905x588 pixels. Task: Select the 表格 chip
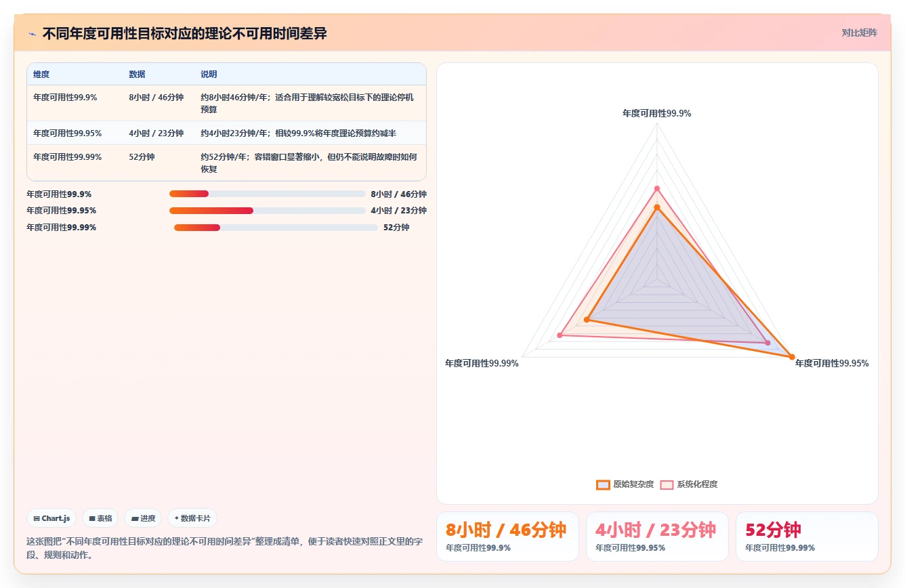100,518
